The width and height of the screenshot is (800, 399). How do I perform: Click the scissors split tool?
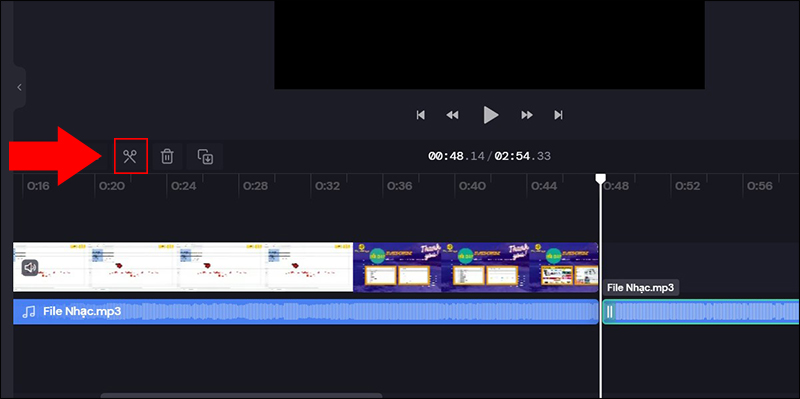click(131, 156)
